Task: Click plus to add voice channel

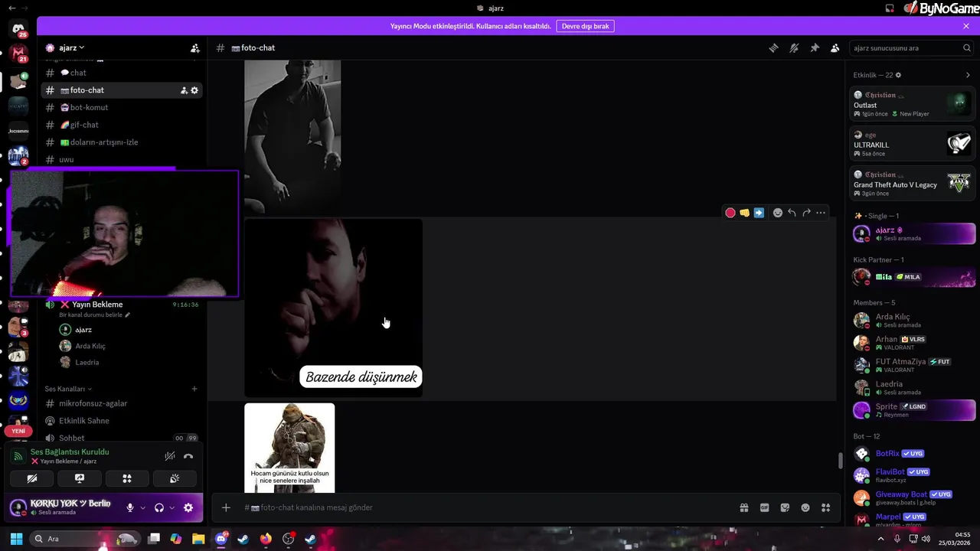Action: [194, 389]
